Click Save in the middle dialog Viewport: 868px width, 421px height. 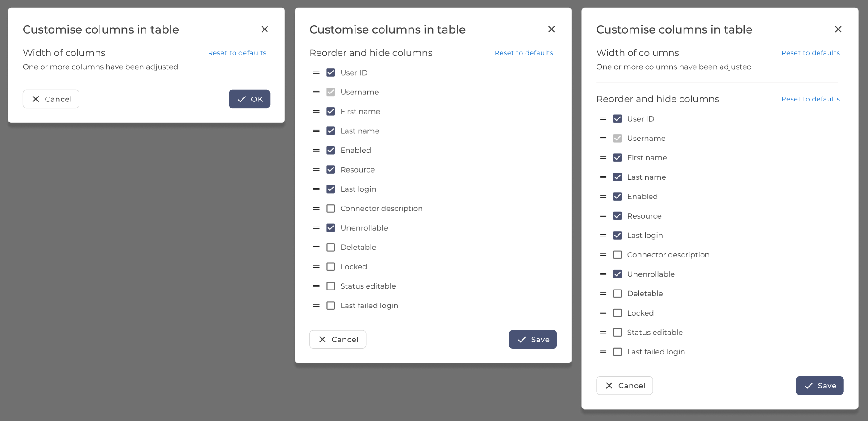point(533,339)
